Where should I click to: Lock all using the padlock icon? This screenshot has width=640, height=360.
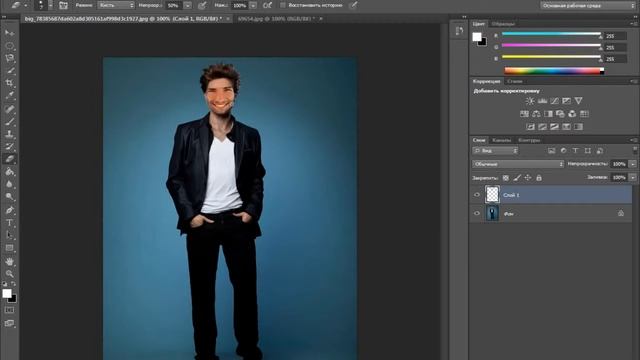(x=539, y=178)
